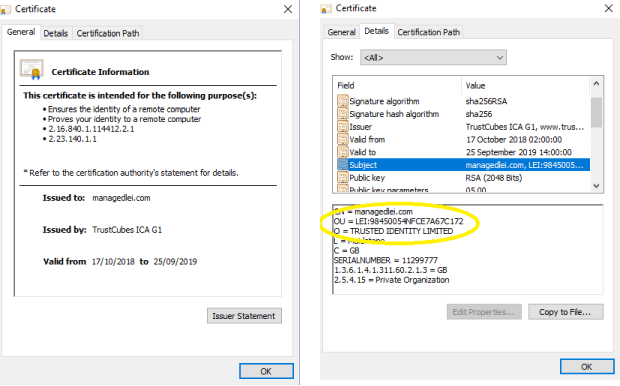Viewport: 620px width, 386px height.
Task: Click the O = TRUSTED IDENTITY LIMITED line
Action: [393, 231]
